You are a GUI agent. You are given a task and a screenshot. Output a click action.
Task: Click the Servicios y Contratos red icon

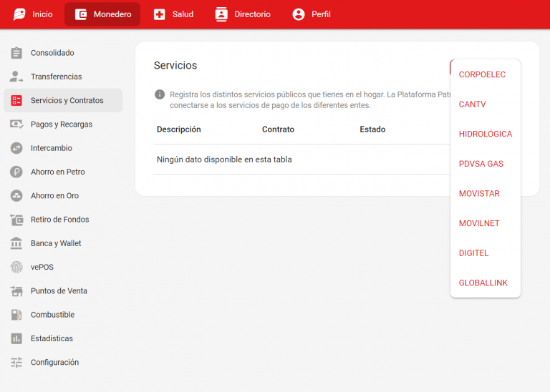pyautogui.click(x=16, y=101)
